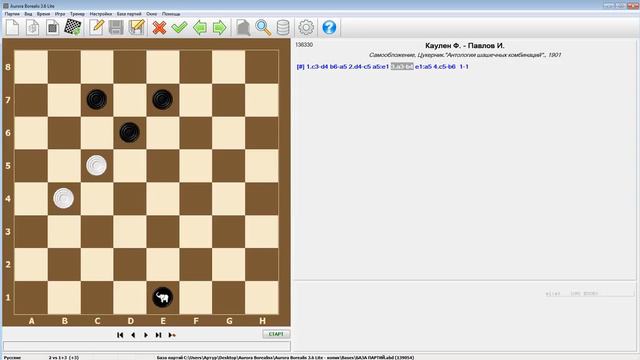640x360 pixels.
Task: Click the gray document search icon
Action: 243,27
